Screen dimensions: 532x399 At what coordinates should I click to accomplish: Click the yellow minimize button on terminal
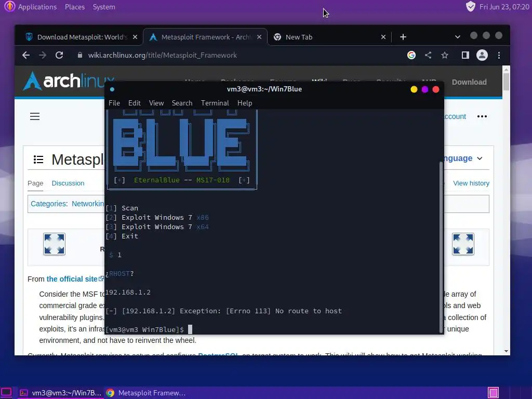tap(414, 89)
